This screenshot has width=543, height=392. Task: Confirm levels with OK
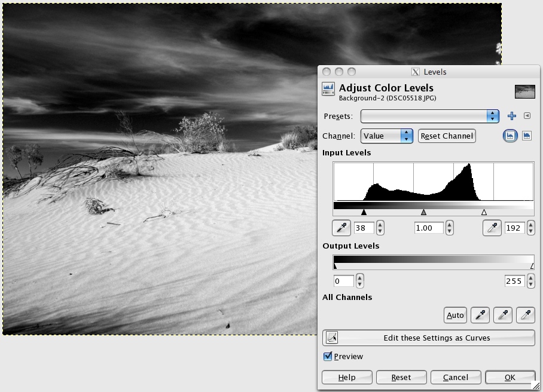[510, 378]
